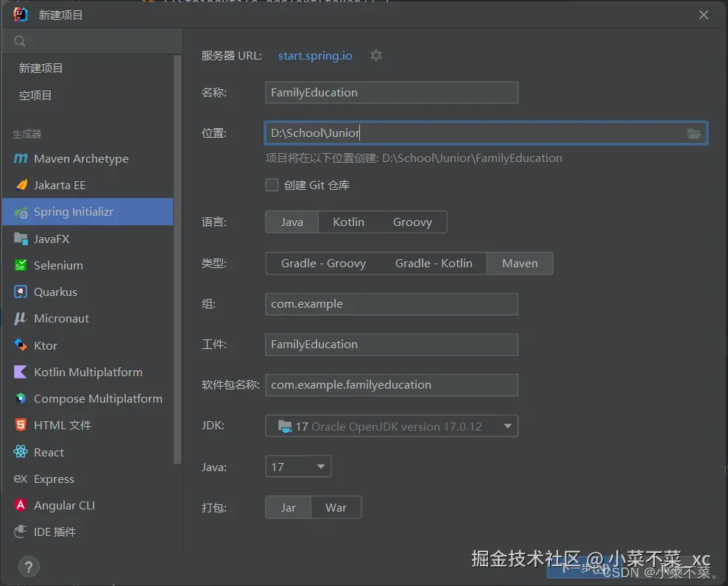Select the HTML 文件 generator label
Image resolution: width=728 pixels, height=586 pixels.
pyautogui.click(x=63, y=426)
